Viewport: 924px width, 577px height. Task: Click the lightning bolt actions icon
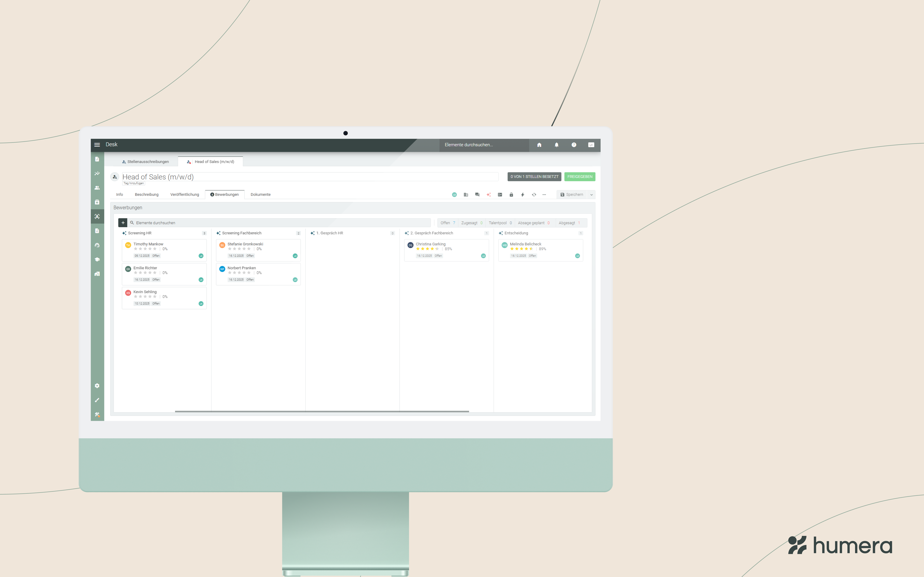click(x=522, y=195)
